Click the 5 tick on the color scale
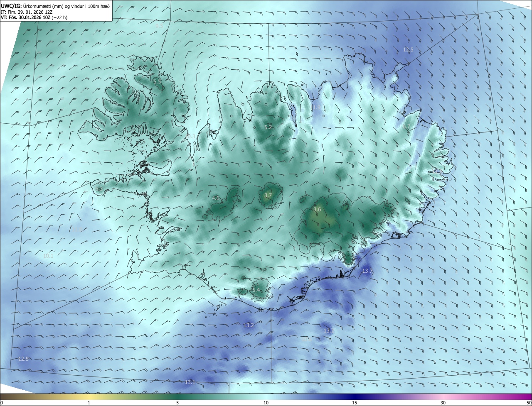The width and height of the screenshot is (532, 406). click(x=177, y=403)
